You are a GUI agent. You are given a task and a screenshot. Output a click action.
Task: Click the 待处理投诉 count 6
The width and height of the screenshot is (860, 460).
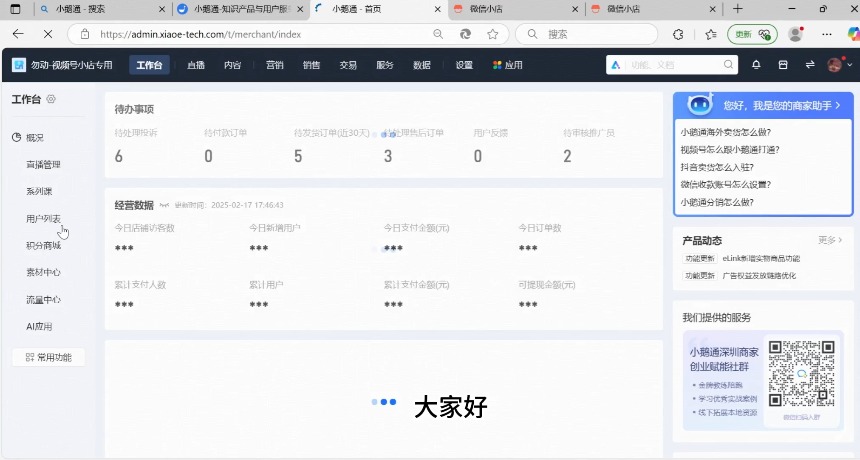[x=118, y=156]
